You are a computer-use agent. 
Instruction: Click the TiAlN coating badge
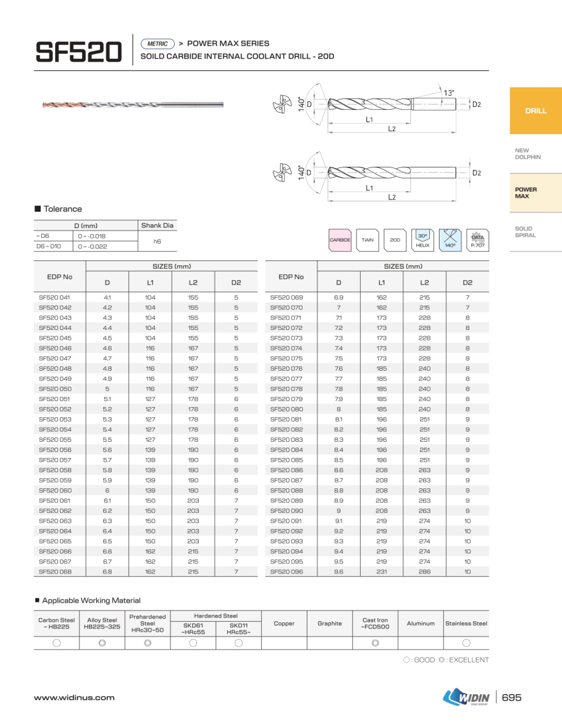pyautogui.click(x=367, y=240)
